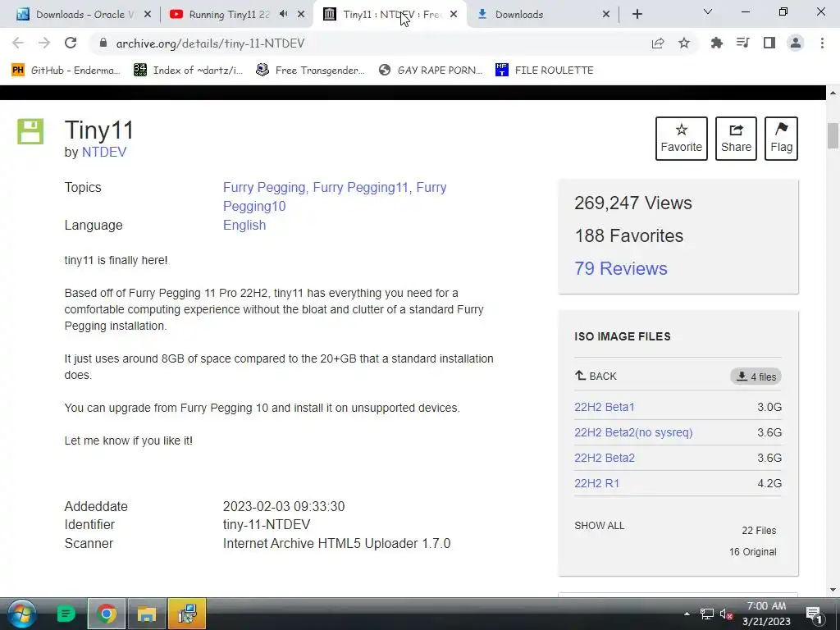The width and height of the screenshot is (840, 630).
Task: Open the GitHub - Enderma... bookmark
Action: point(66,71)
